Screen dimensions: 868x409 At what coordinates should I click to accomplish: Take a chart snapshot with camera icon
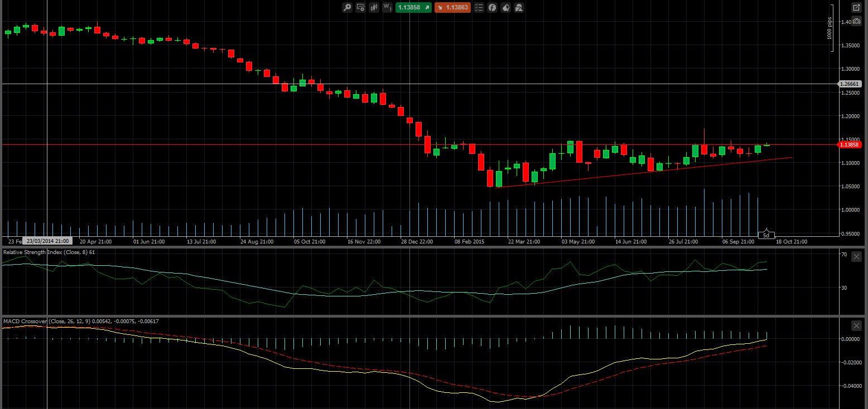point(856,21)
